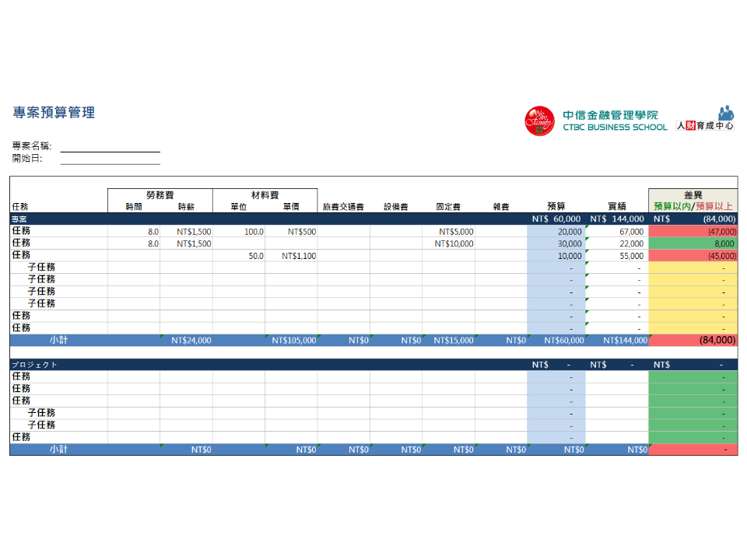Click the 旅費交通費 column header
Image resolution: width=747 pixels, height=560 pixels.
point(343,207)
